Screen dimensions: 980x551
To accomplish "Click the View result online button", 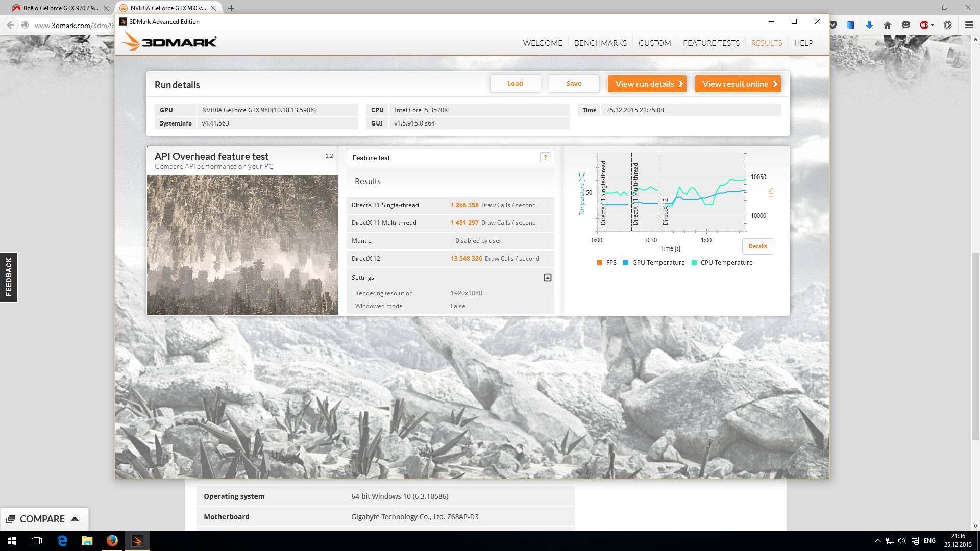I will tap(738, 84).
